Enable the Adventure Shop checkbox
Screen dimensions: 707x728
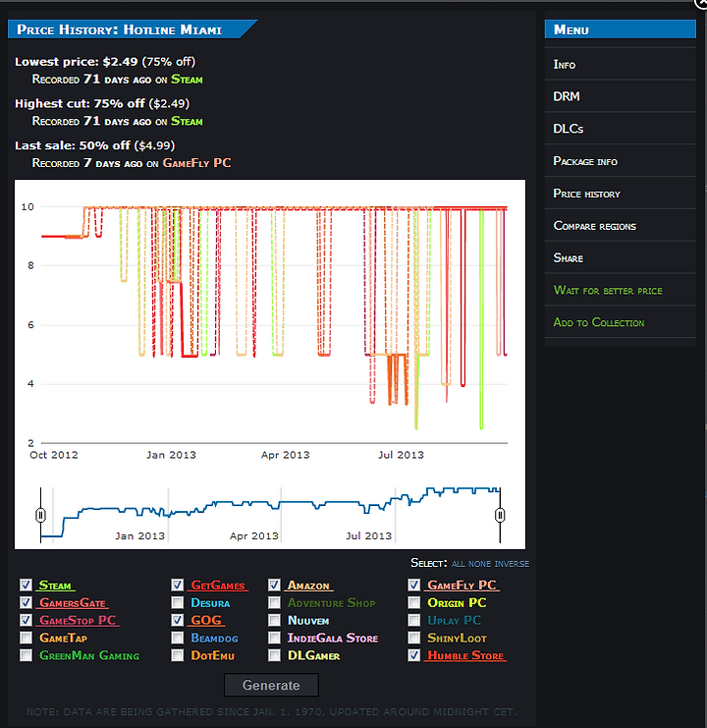pos(274,602)
